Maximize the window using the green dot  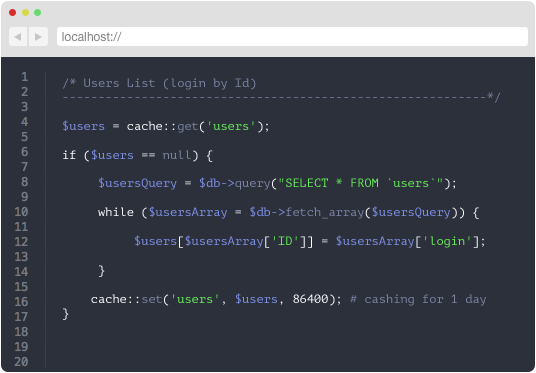click(38, 13)
